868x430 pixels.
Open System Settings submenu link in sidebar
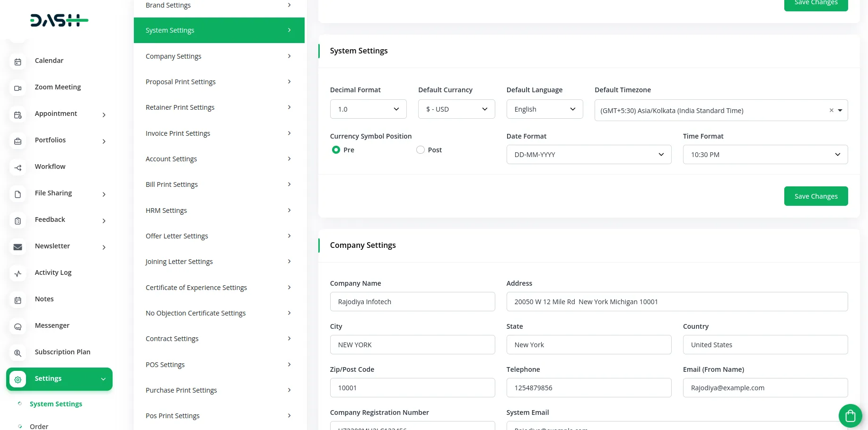click(56, 404)
